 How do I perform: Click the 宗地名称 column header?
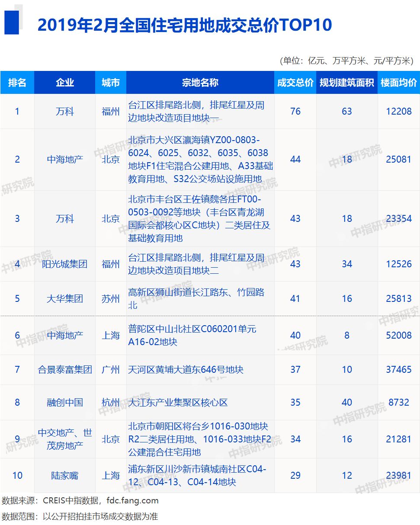tap(200, 83)
